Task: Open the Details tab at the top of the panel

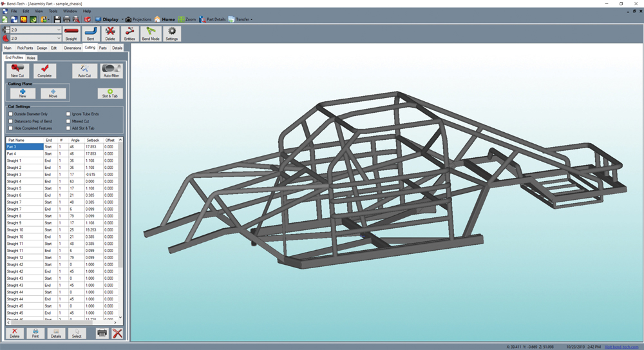Action: 117,48
